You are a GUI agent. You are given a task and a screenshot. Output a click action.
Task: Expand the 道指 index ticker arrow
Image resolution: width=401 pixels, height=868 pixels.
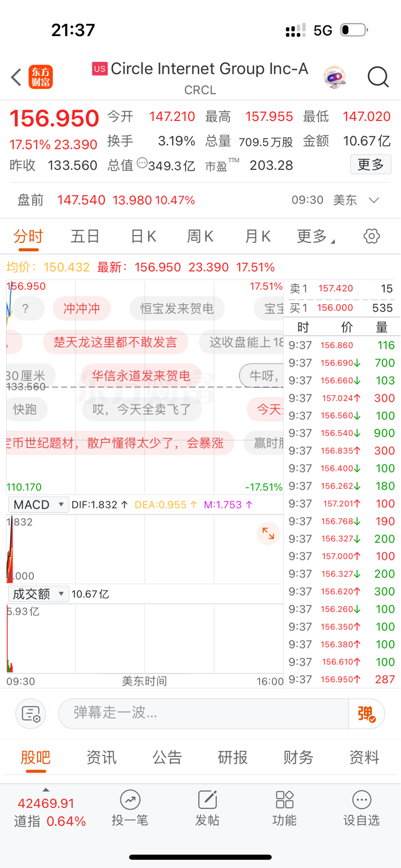(x=46, y=790)
